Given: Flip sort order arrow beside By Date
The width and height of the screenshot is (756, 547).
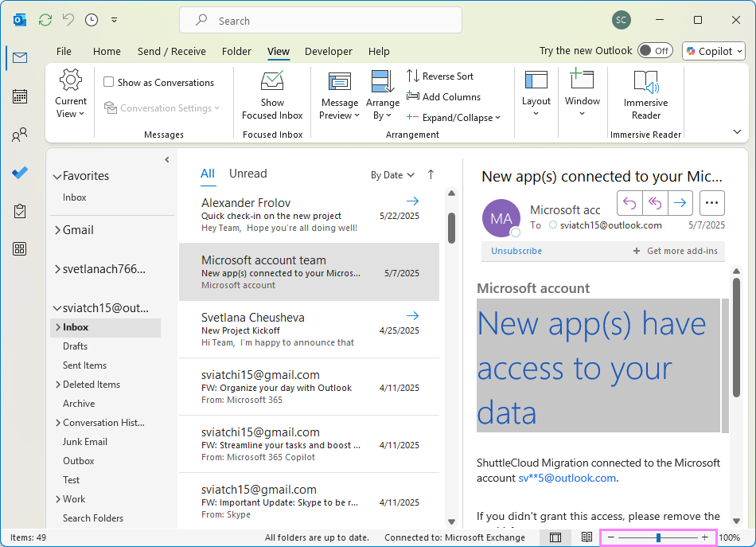Looking at the screenshot, I should (431, 174).
